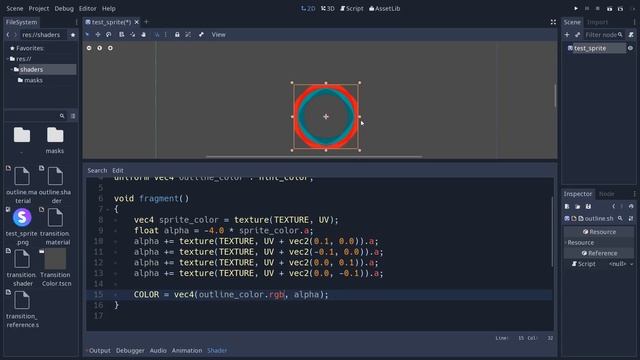This screenshot has height=360, width=640.
Task: Open FileSystem dock options menu
Action: (76, 22)
